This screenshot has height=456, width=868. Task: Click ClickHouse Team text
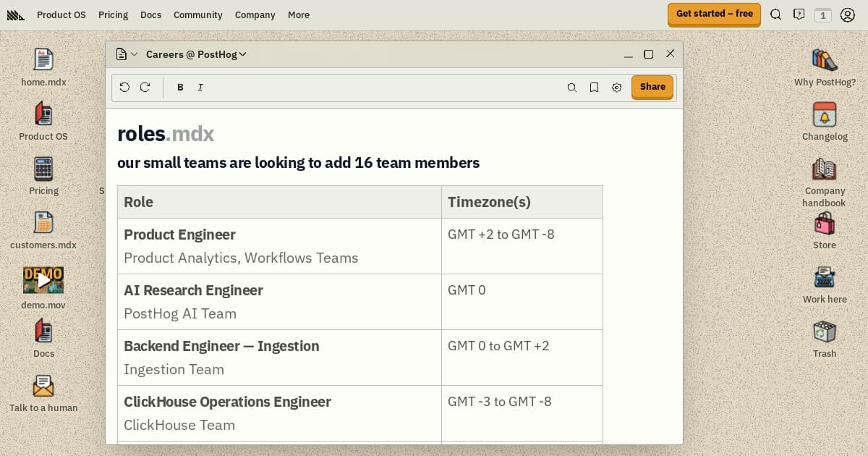179,425
